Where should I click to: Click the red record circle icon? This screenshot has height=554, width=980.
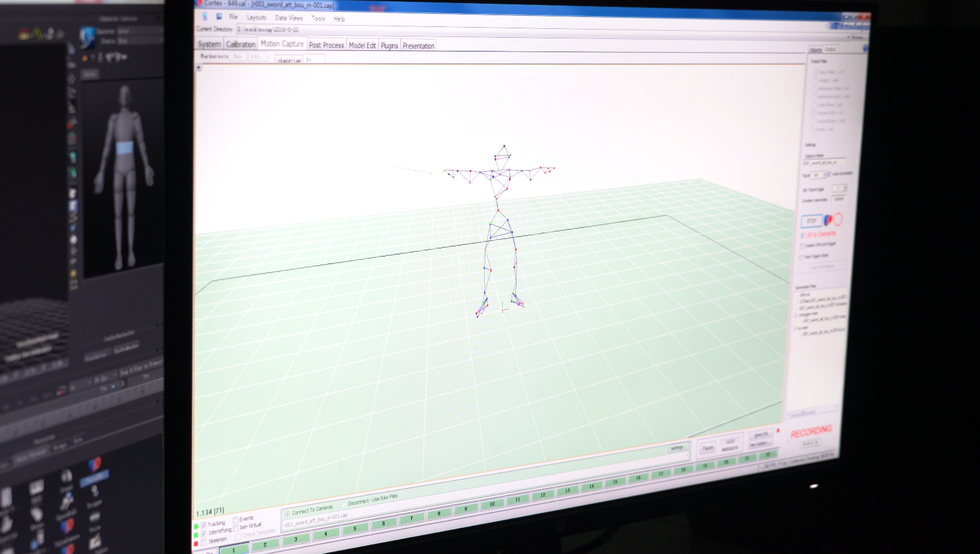coord(838,220)
